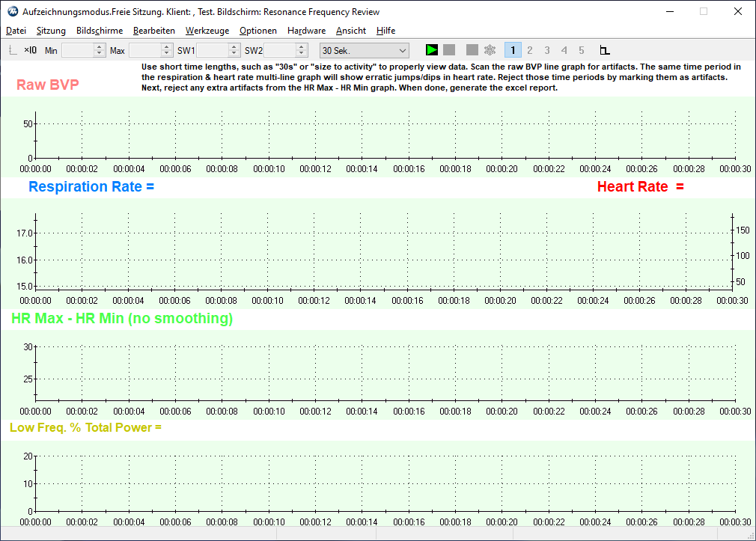Select screen page 4 button
This screenshot has width=756, height=541.
564,50
